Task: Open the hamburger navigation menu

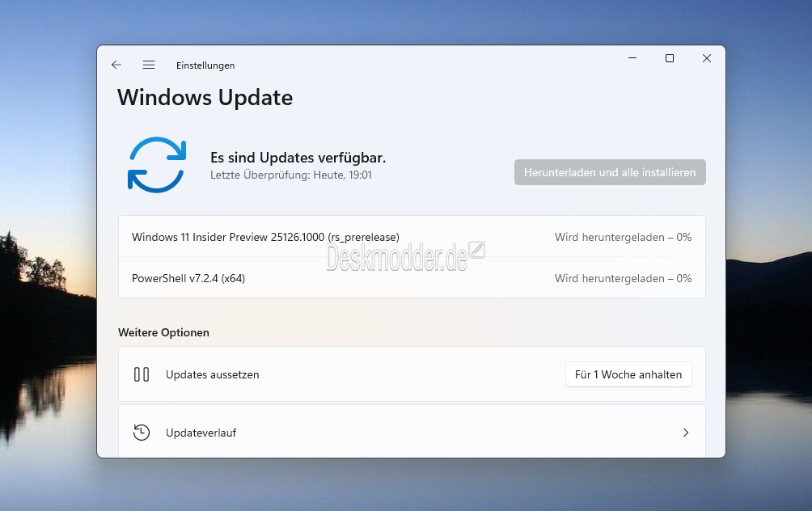Action: [149, 65]
